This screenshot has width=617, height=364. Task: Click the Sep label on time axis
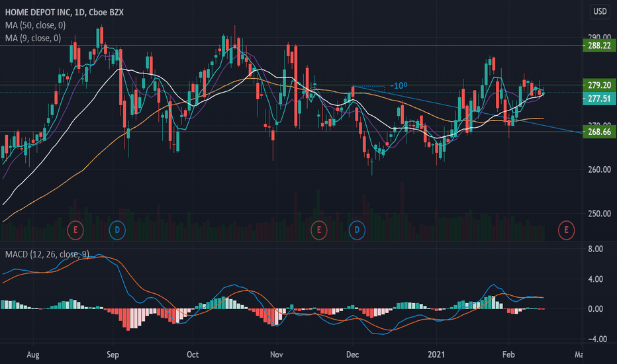click(x=113, y=355)
